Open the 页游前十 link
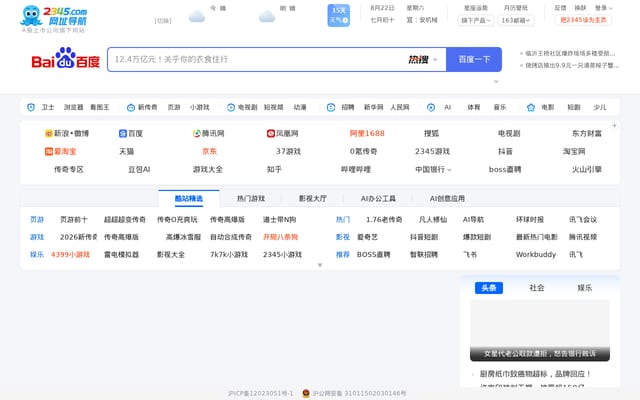This screenshot has width=640, height=400. click(x=74, y=220)
